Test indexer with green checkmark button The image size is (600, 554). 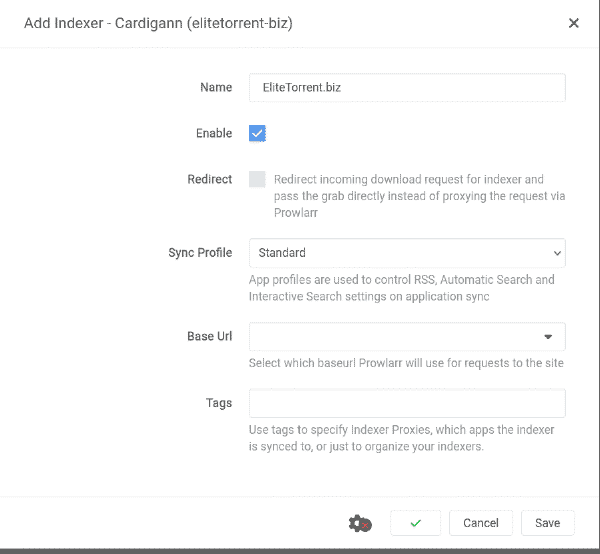(416, 523)
